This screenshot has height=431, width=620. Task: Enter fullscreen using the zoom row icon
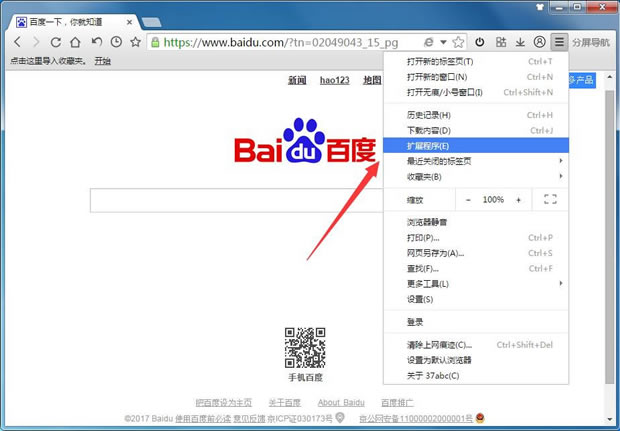(549, 200)
